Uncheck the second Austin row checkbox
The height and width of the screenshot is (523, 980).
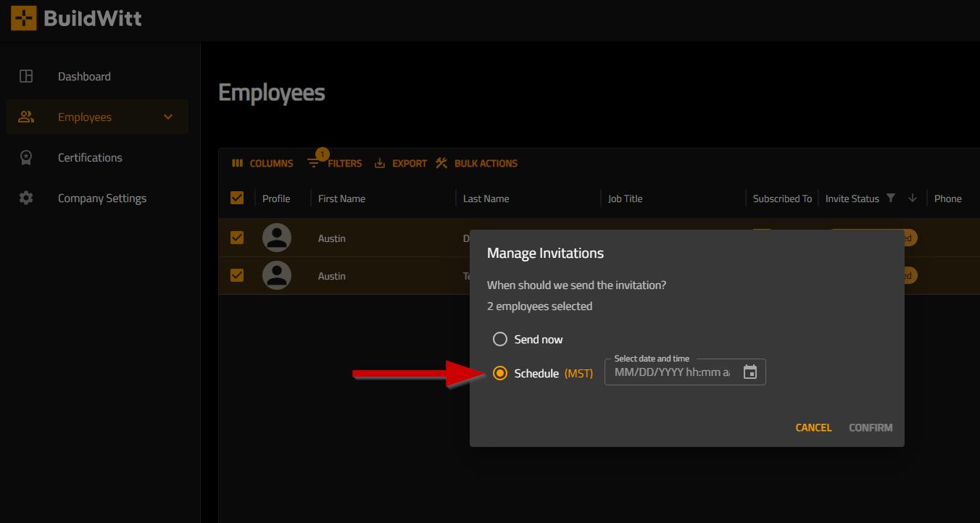point(237,275)
